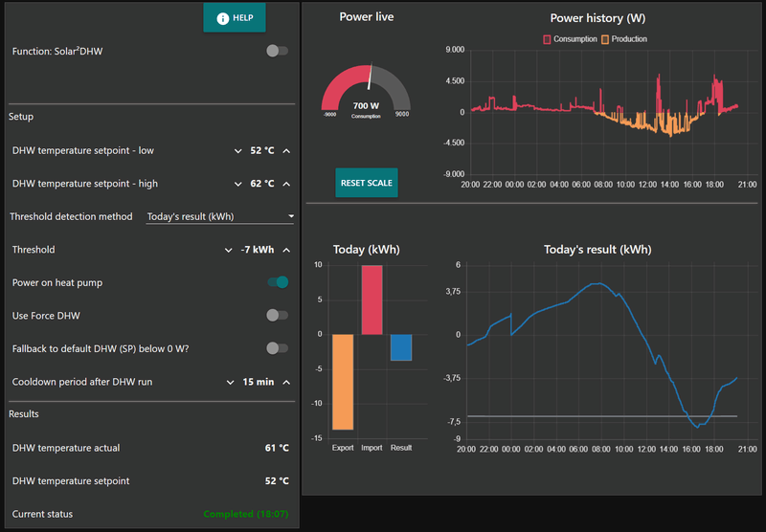
Task: Click the Result axis label under bar chart
Action: (401, 448)
